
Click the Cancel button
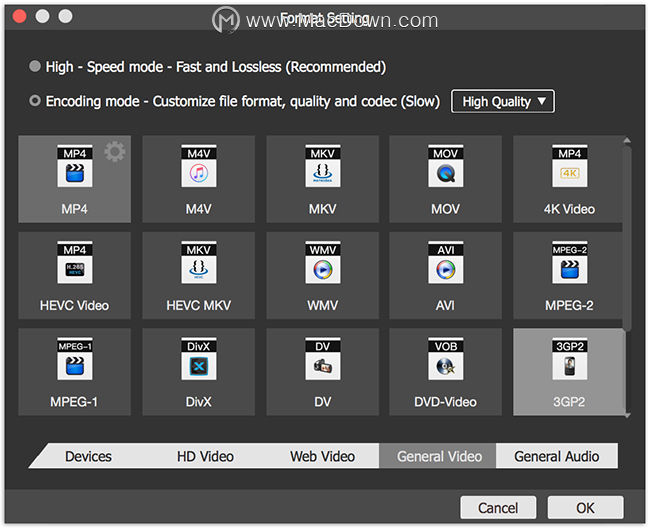(498, 508)
